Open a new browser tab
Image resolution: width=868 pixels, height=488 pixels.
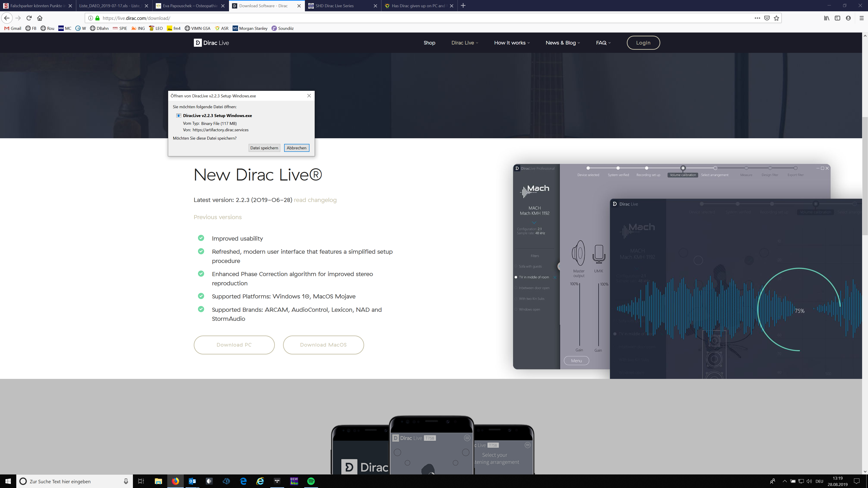click(x=463, y=6)
